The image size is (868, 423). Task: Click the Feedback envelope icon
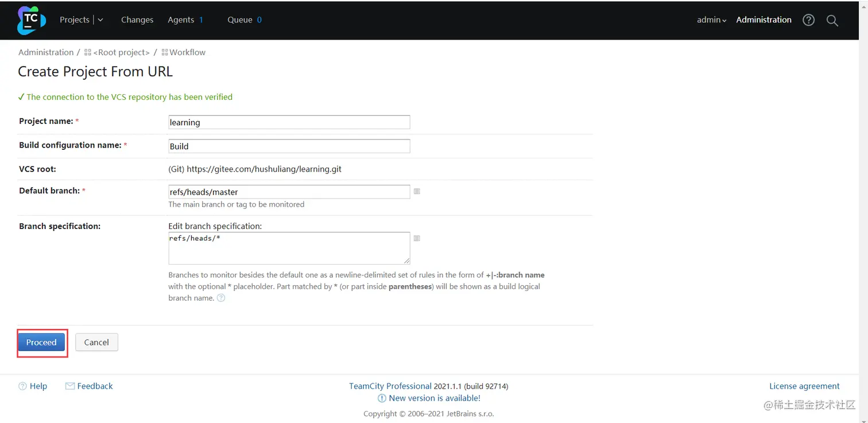pyautogui.click(x=70, y=386)
